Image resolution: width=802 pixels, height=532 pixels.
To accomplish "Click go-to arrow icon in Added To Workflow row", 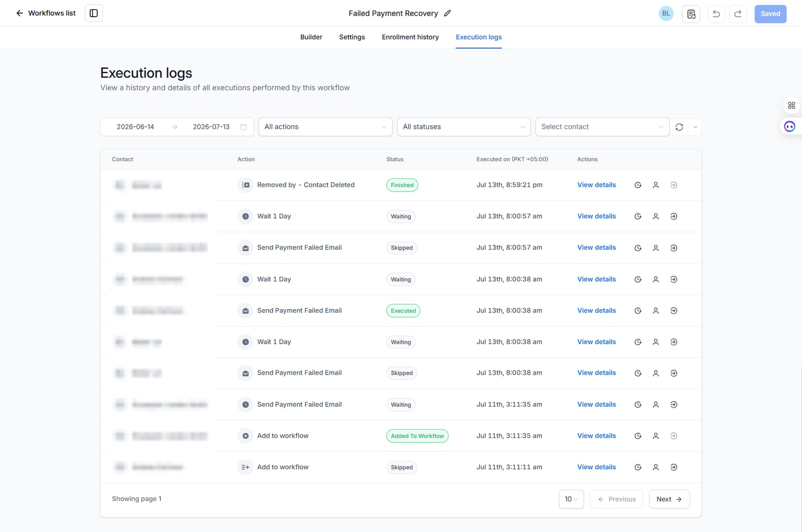I will pyautogui.click(x=674, y=436).
